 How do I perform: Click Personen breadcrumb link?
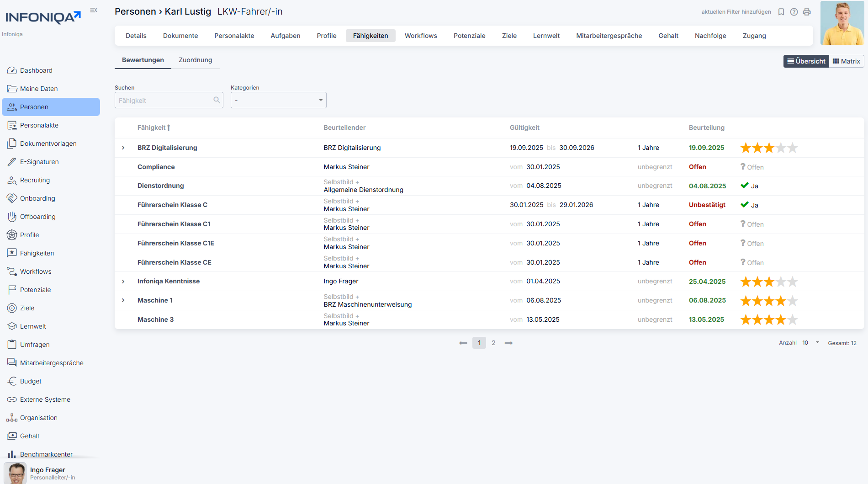tap(135, 11)
